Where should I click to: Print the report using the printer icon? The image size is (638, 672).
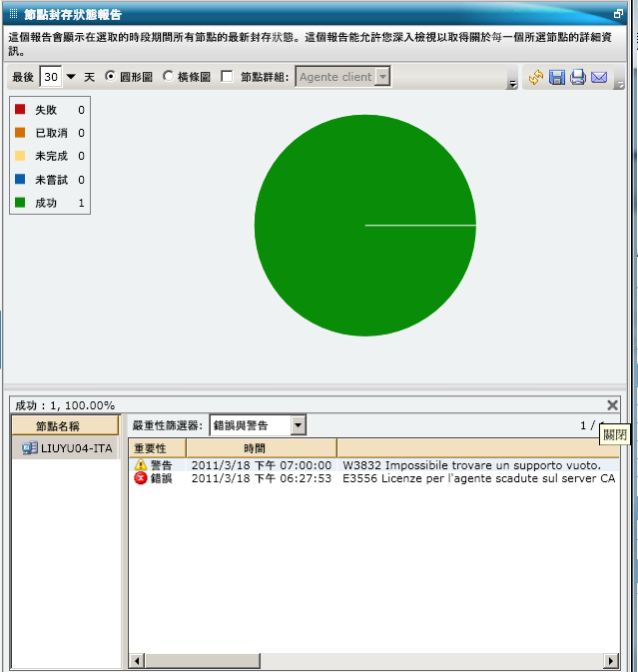tap(577, 77)
